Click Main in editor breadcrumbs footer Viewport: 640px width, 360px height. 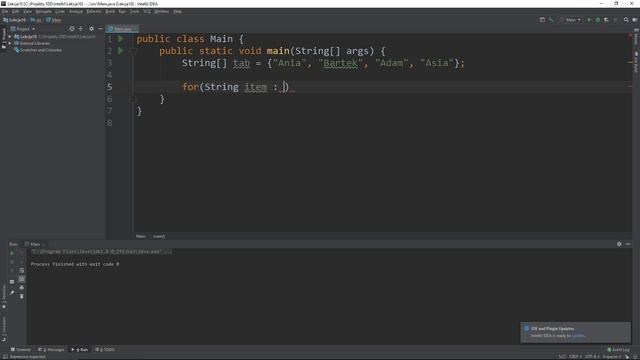click(141, 236)
